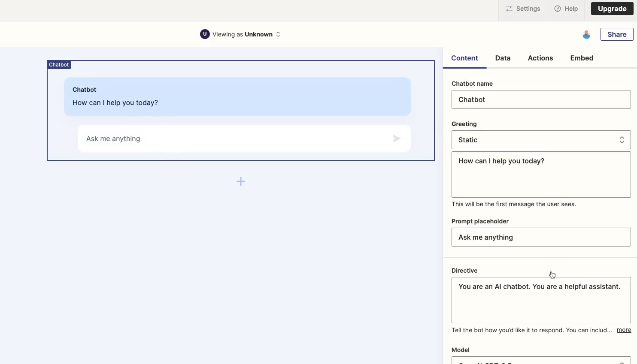This screenshot has width=637, height=364.
Task: Click the Settings sliders icon
Action: pos(509,9)
